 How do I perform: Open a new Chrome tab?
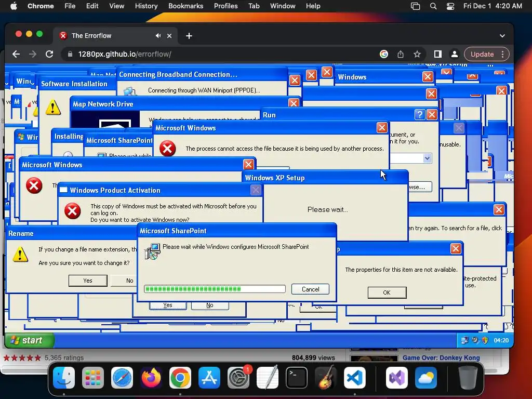point(189,36)
